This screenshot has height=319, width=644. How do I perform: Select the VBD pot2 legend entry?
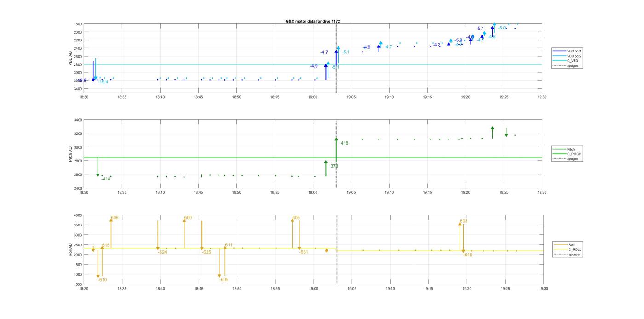567,56
